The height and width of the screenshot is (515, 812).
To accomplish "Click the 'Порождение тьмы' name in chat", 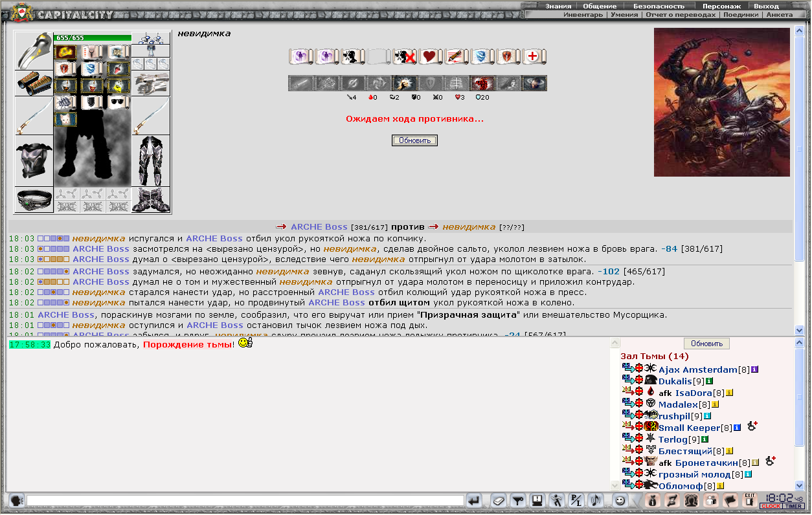I will 187,345.
